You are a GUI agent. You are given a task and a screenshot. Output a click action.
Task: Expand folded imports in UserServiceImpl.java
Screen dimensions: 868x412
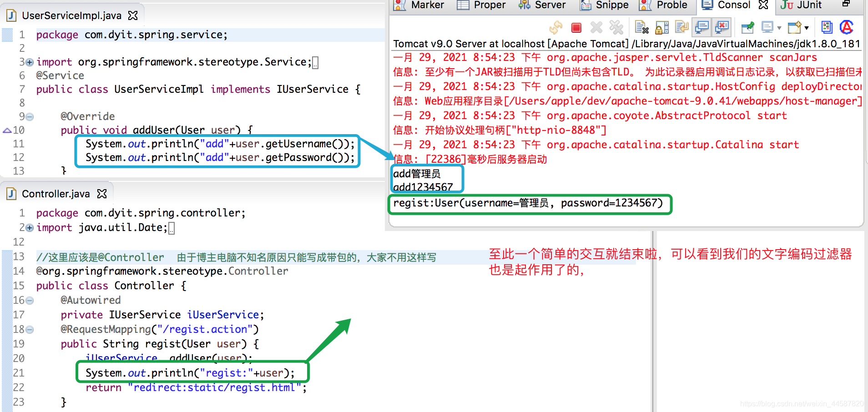tap(30, 62)
